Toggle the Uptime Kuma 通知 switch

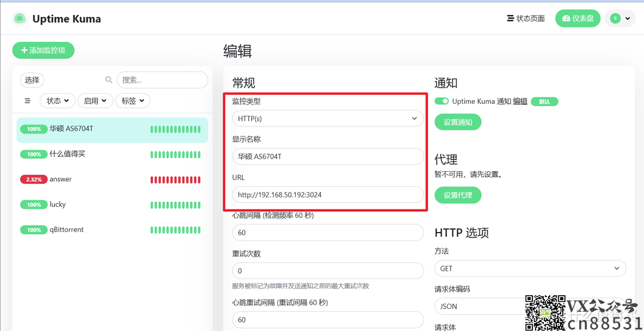(x=441, y=101)
